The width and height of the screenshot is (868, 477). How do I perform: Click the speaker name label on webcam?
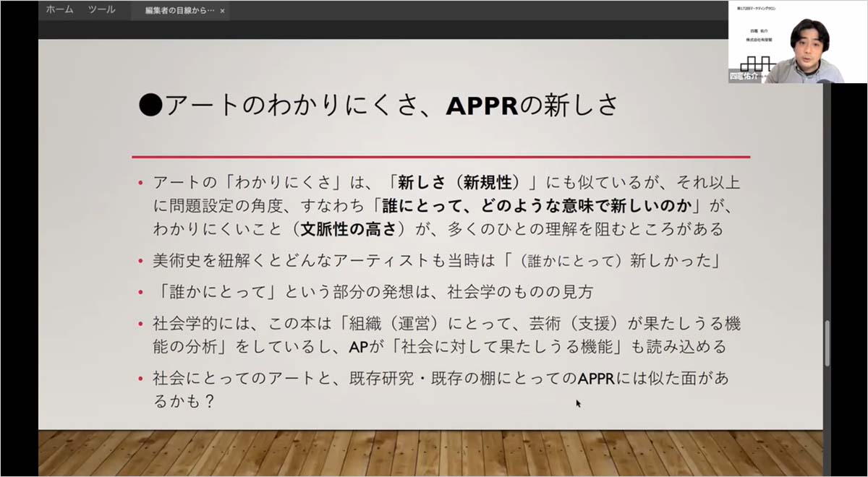pyautogui.click(x=745, y=75)
